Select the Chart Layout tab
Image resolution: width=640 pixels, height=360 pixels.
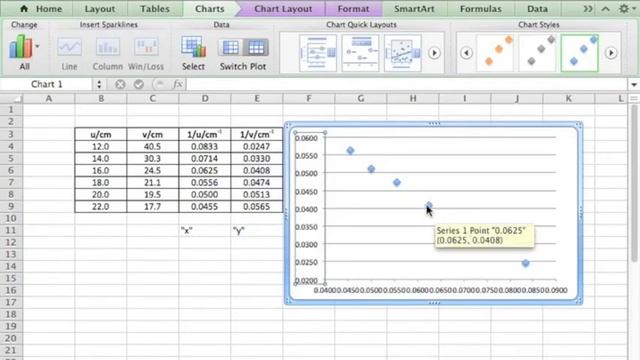283,9
